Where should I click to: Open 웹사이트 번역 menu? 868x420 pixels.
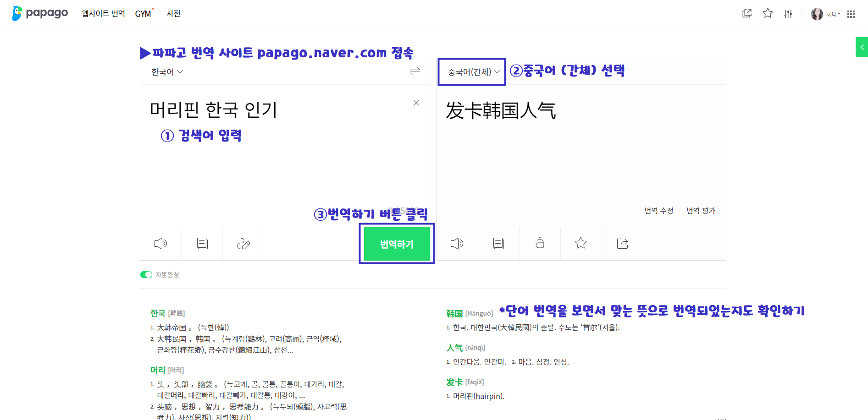[103, 14]
